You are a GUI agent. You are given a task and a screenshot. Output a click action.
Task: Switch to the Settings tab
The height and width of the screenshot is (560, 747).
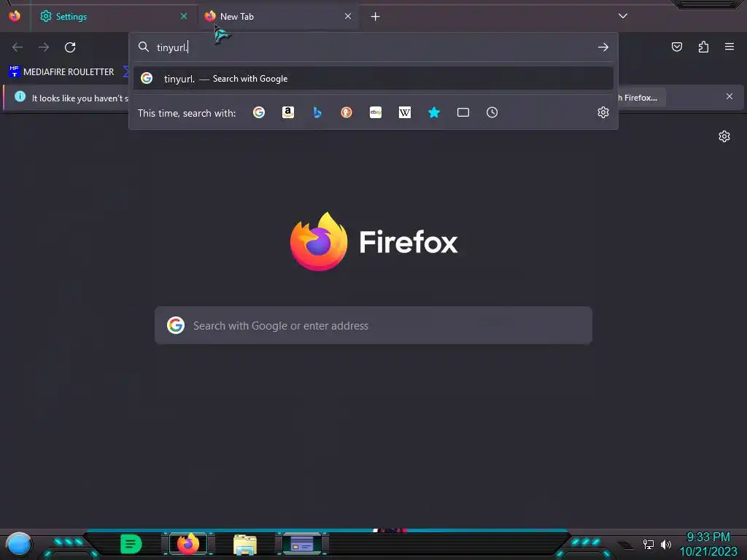pos(115,16)
